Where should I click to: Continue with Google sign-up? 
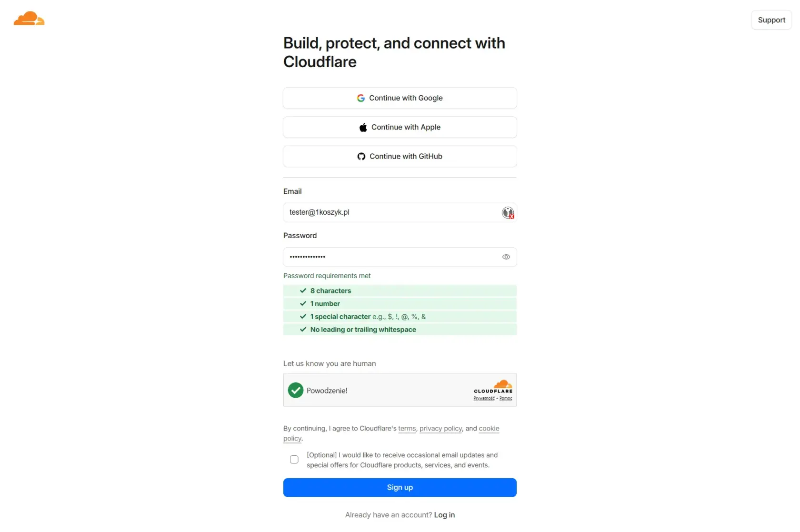pos(400,98)
